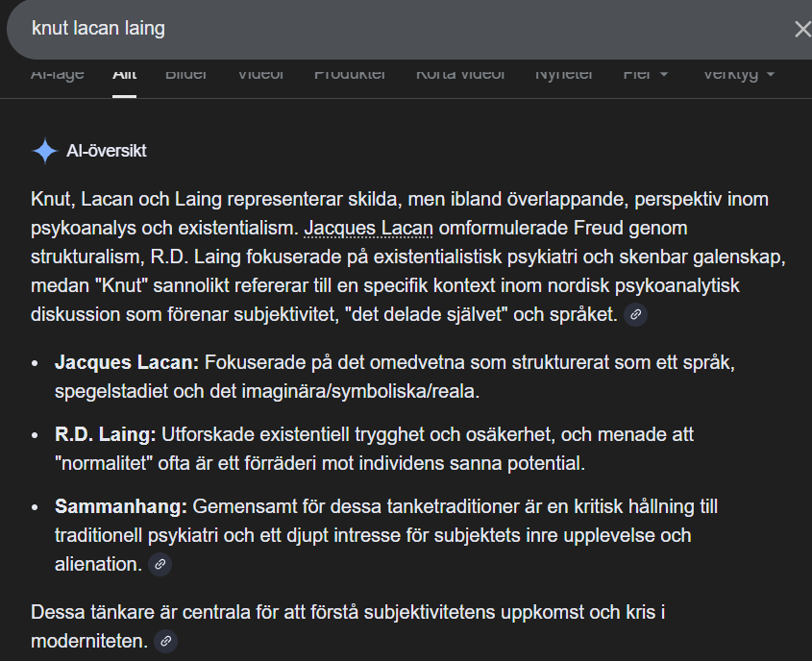Open the Videor results tab
This screenshot has height=661, width=812.
[x=260, y=74]
